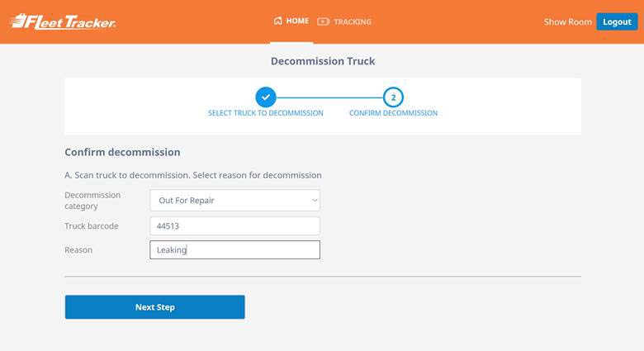Viewport: 644px width, 351px height.
Task: Open the HOME tab
Action: click(297, 21)
